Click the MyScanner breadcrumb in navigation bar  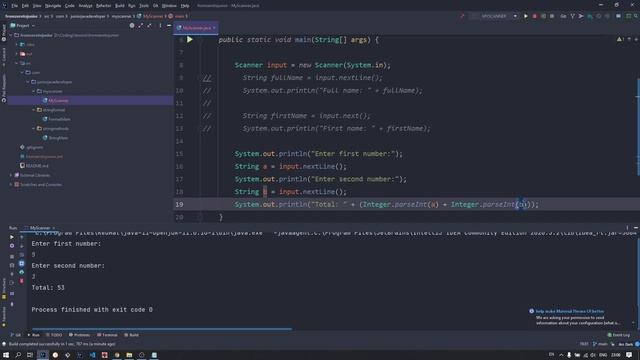[153, 16]
